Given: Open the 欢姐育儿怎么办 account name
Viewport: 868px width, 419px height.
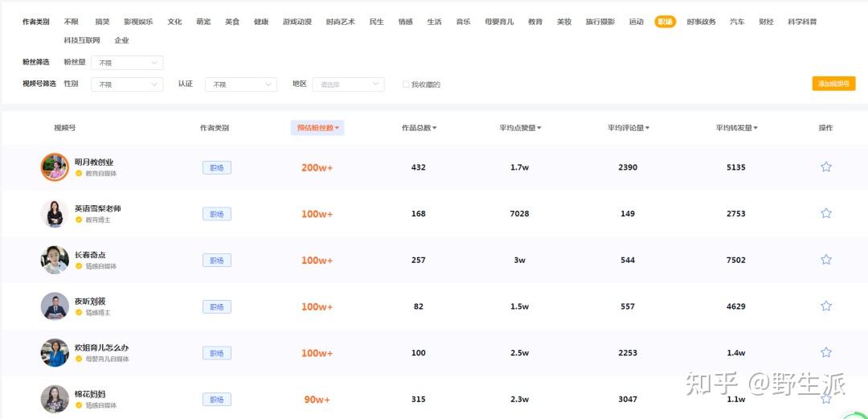Looking at the screenshot, I should (102, 348).
